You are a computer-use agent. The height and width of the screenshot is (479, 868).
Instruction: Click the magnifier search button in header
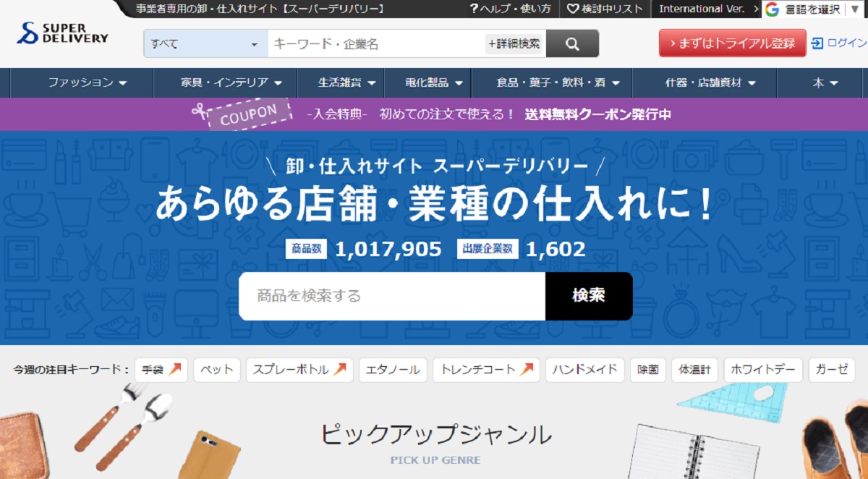point(572,44)
